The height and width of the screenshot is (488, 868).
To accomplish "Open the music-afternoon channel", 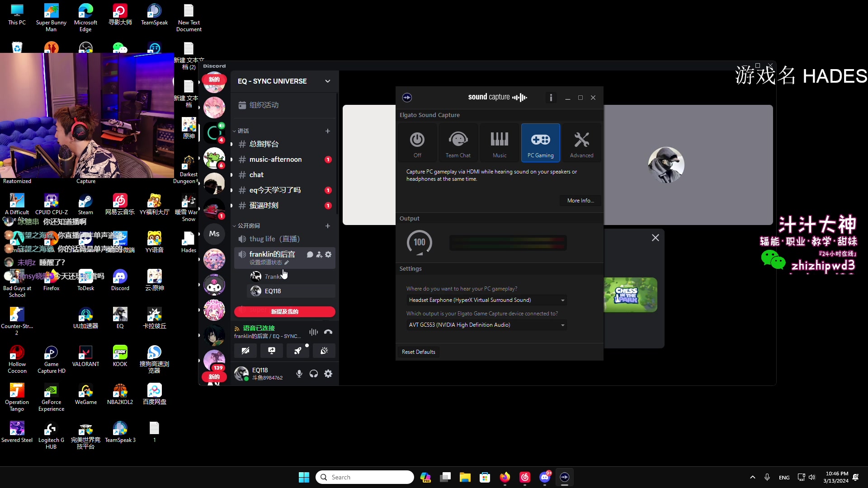I will (x=284, y=160).
